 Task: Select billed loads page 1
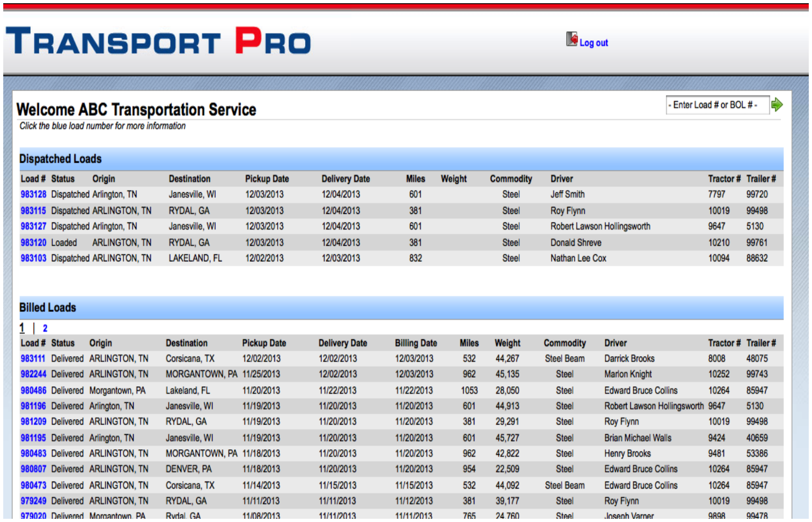[22, 328]
